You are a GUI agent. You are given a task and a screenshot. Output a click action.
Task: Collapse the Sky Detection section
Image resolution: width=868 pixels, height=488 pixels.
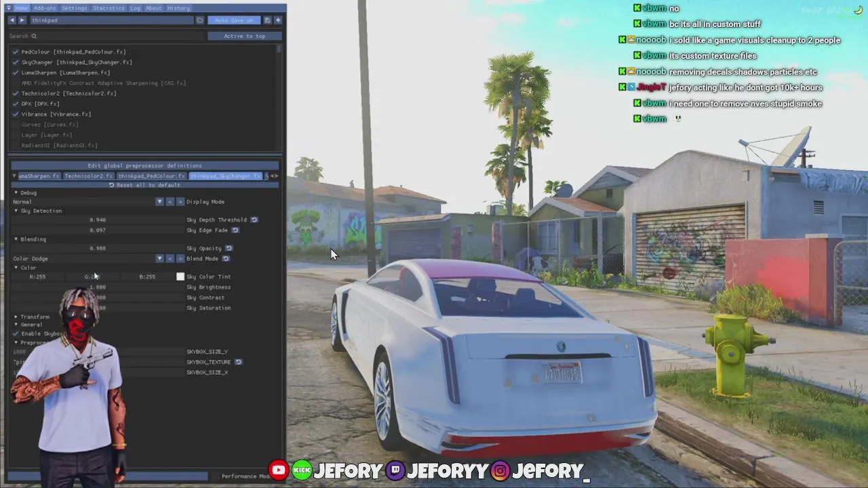click(x=16, y=211)
